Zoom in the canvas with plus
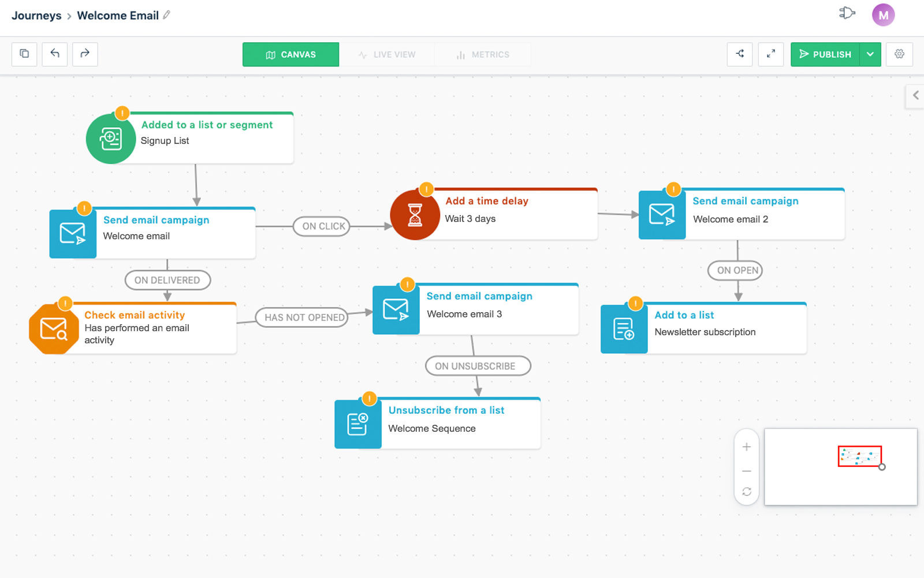Viewport: 924px width, 578px height. click(x=747, y=447)
